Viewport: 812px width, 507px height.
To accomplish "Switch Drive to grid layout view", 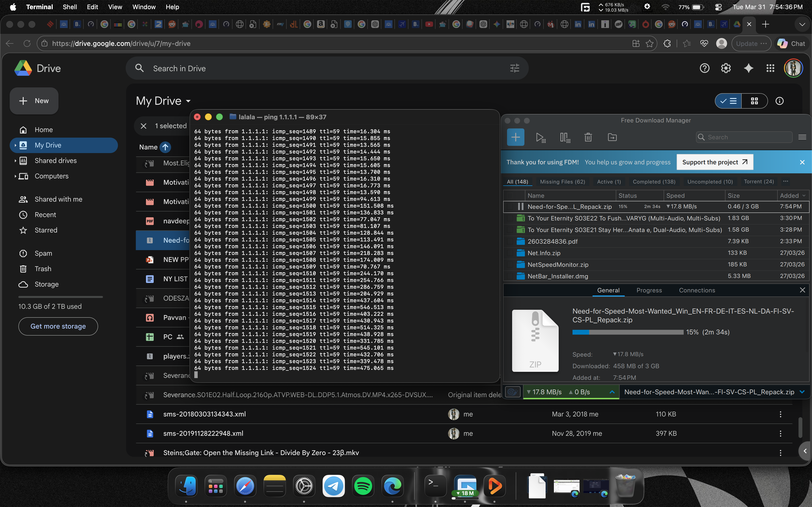I will tap(754, 101).
